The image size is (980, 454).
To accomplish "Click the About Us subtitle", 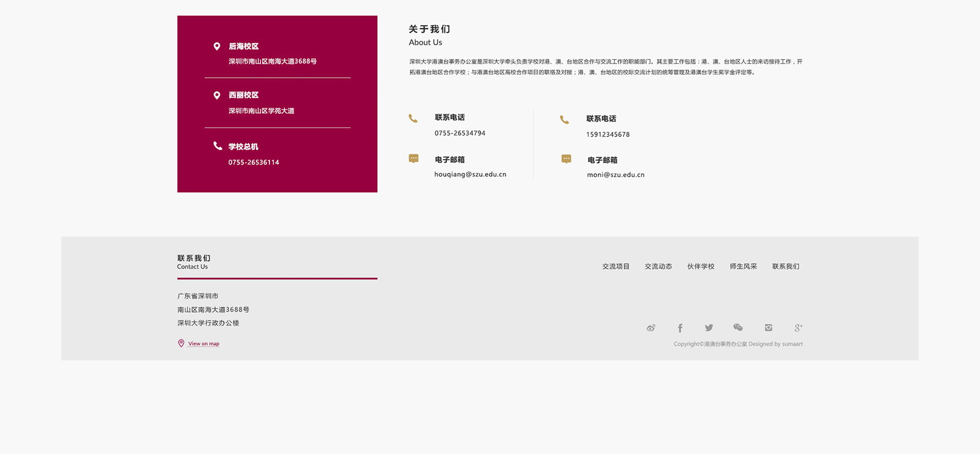I will coord(426,42).
